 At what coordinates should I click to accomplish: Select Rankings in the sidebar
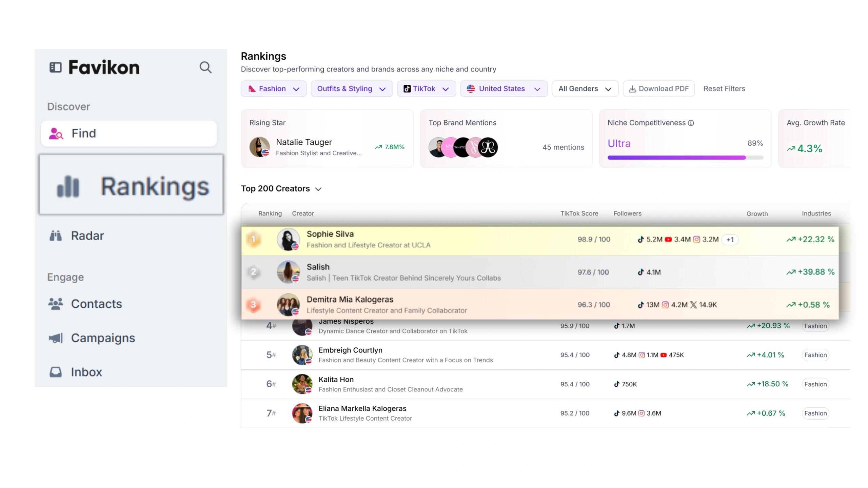tap(131, 185)
